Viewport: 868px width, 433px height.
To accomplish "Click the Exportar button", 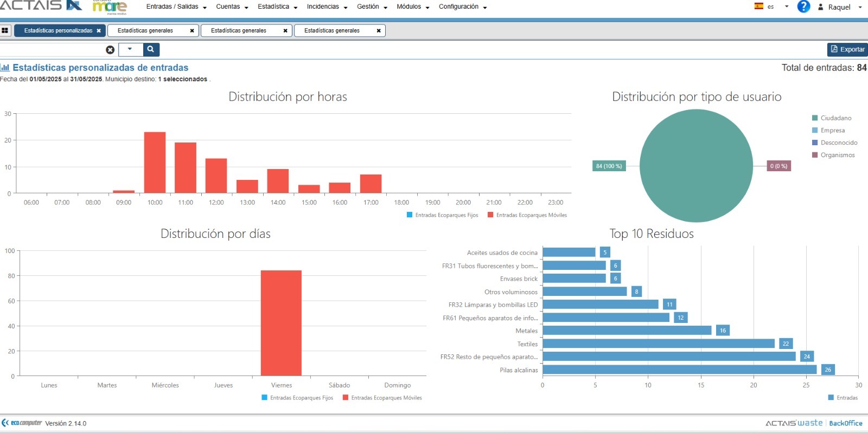I will 847,49.
